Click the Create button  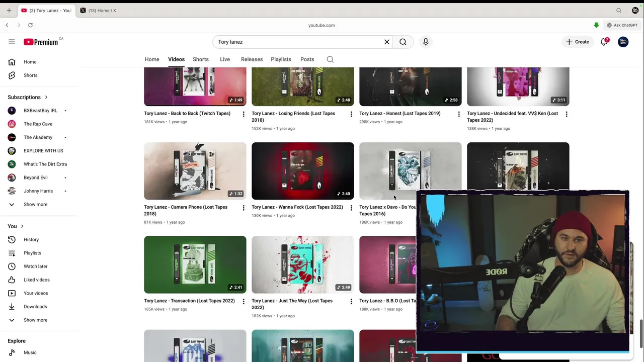coord(578,42)
